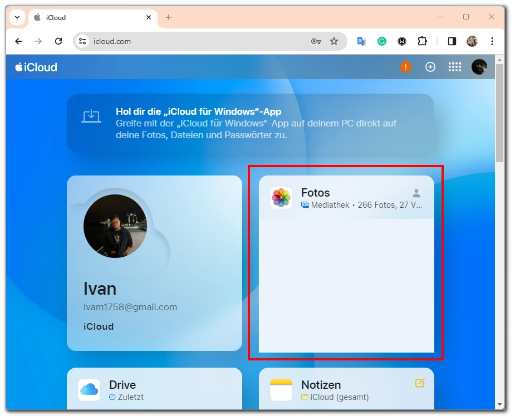Image resolution: width=515 pixels, height=420 pixels.
Task: Open the Fotos app icon
Action: pos(281,198)
